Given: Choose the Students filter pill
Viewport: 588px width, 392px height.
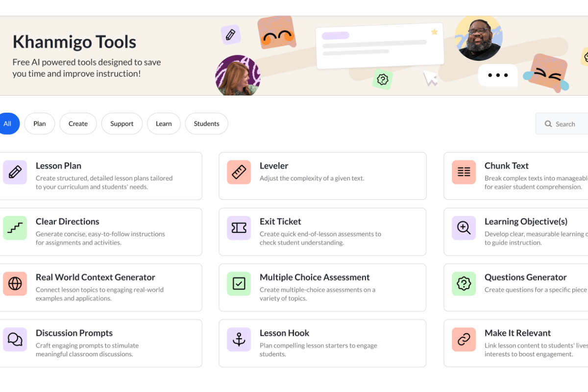Looking at the screenshot, I should click(x=206, y=123).
